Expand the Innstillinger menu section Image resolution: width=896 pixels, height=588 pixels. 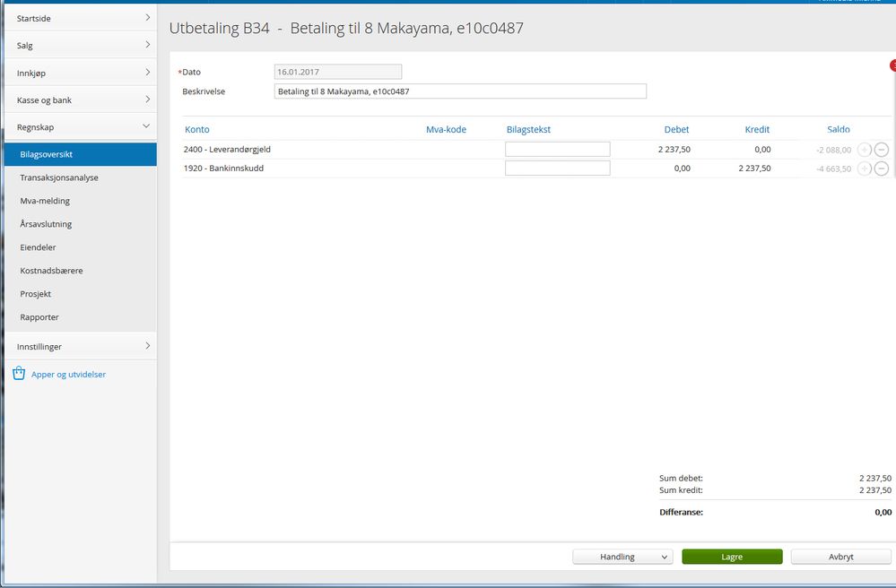[x=81, y=346]
